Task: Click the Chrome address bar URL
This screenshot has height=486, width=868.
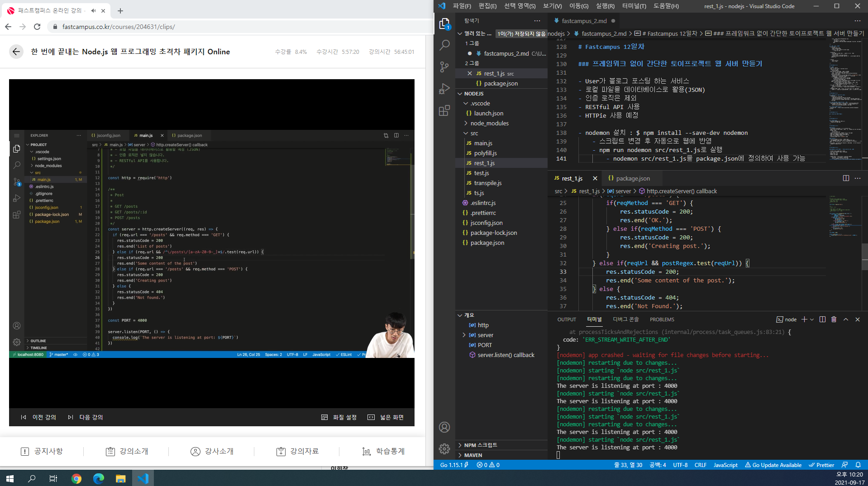Action: pos(119,27)
